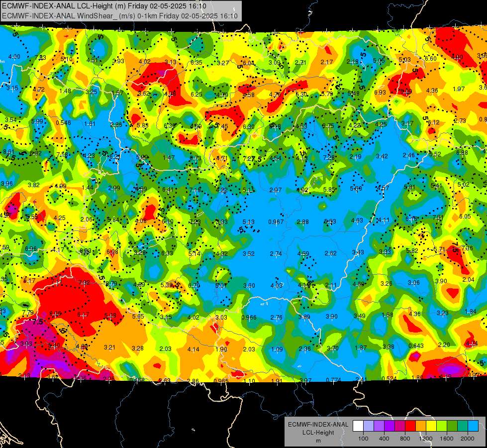The image size is (487, 448).
Task: Click the dark green swatch right of 1600
Action: (x=452, y=426)
